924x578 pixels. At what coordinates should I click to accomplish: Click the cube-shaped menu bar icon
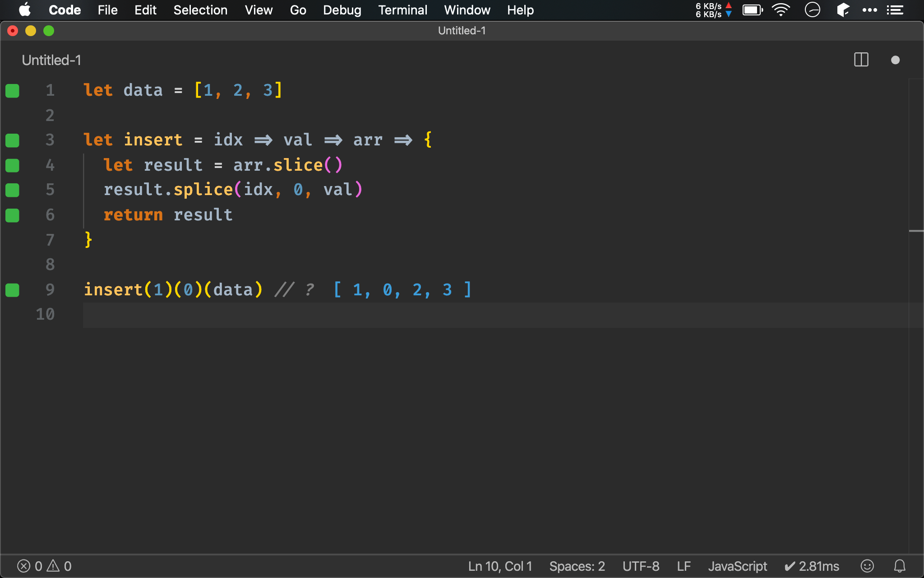click(x=843, y=10)
